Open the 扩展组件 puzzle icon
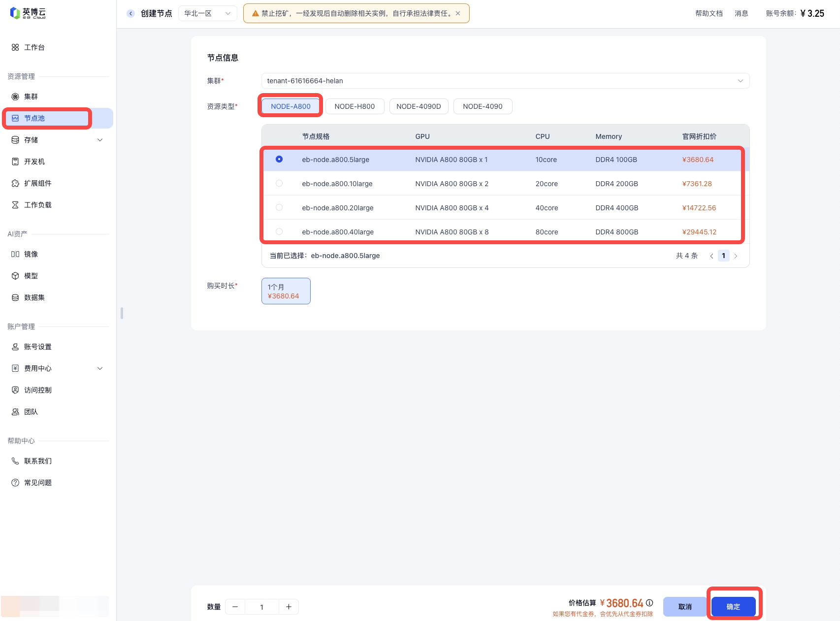The width and height of the screenshot is (840, 621). point(15,183)
